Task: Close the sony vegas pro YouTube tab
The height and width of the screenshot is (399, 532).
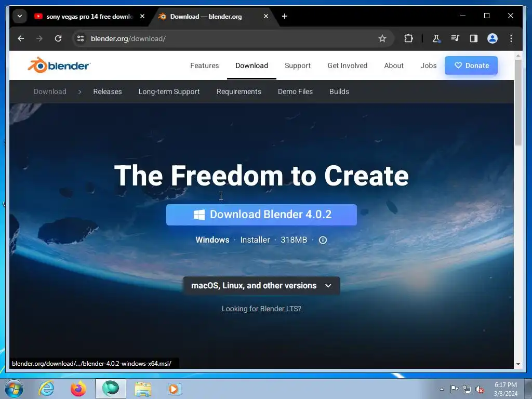Action: [x=142, y=16]
